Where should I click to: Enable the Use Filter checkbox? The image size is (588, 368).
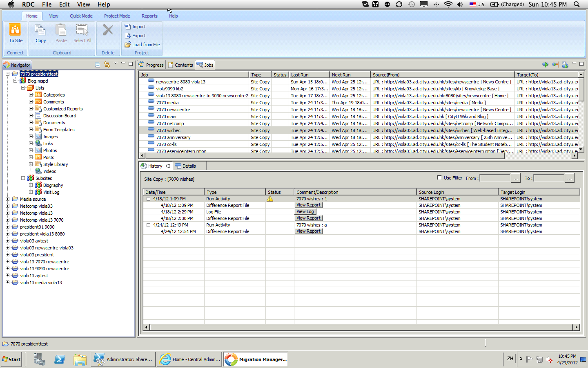click(439, 177)
